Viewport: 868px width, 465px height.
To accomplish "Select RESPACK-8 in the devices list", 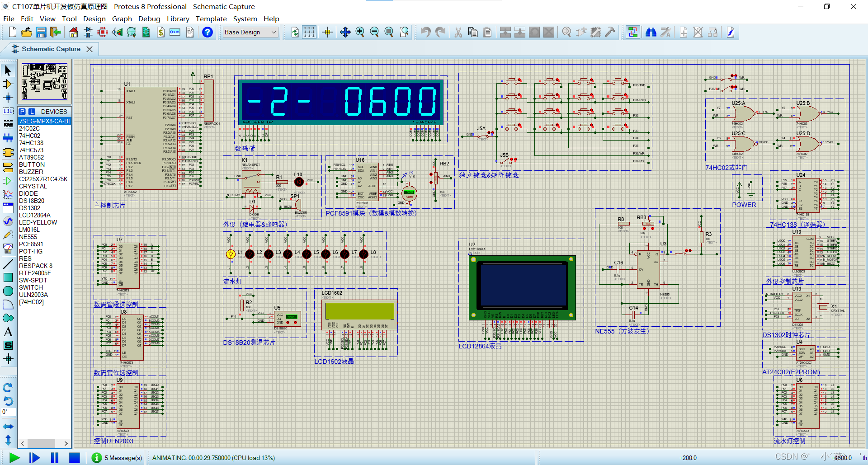I will point(44,266).
